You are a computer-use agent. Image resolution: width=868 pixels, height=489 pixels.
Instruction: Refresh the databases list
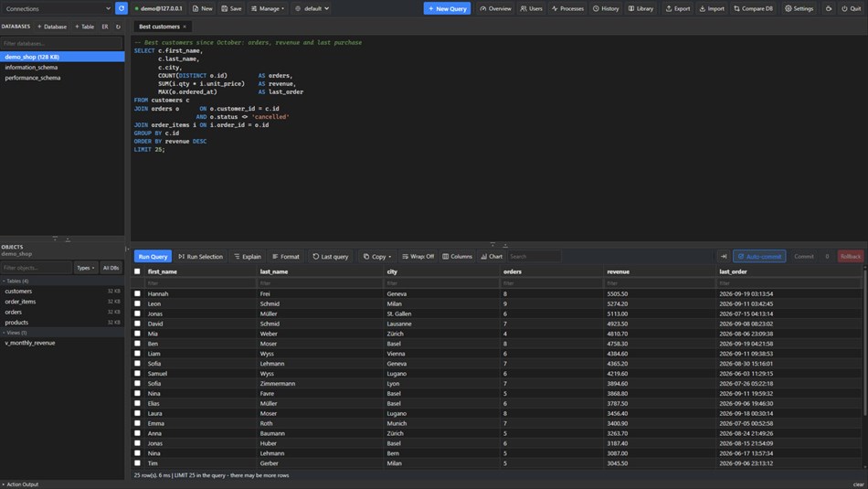tap(118, 27)
